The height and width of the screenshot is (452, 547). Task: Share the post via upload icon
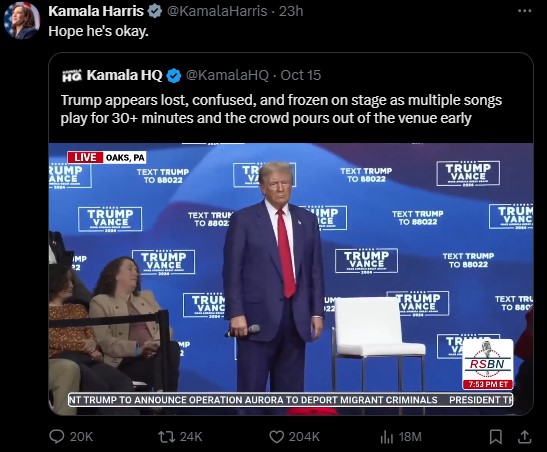(x=524, y=437)
